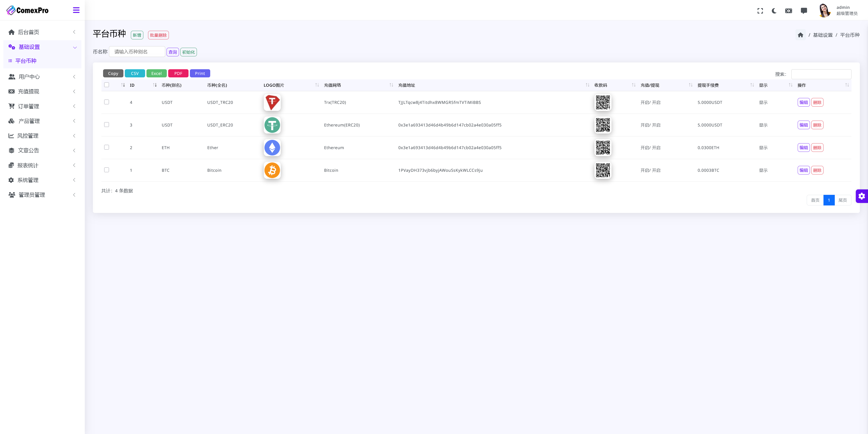Open 平台币种 submenu item
Screen dimensions: 868x434
26,61
